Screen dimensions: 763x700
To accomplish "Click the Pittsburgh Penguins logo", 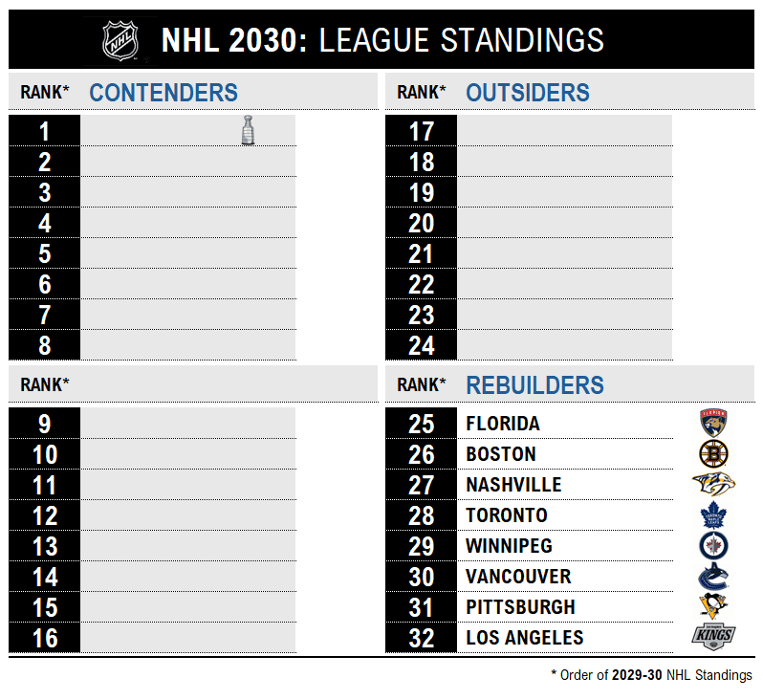I will 714,607.
